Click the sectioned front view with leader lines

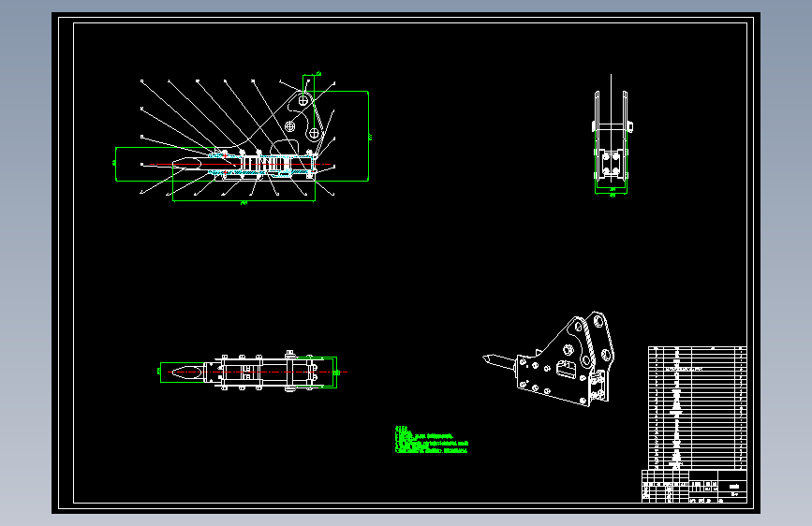(x=242, y=139)
